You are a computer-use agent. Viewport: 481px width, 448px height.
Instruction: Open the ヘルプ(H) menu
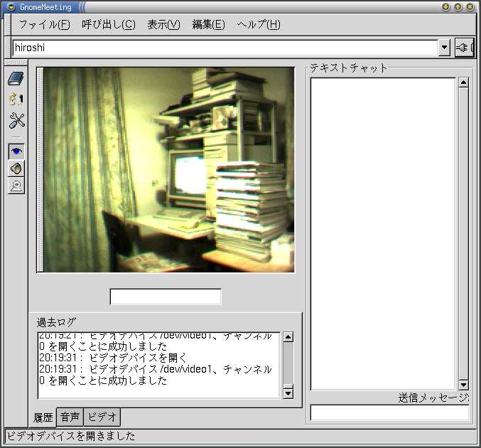pos(258,24)
